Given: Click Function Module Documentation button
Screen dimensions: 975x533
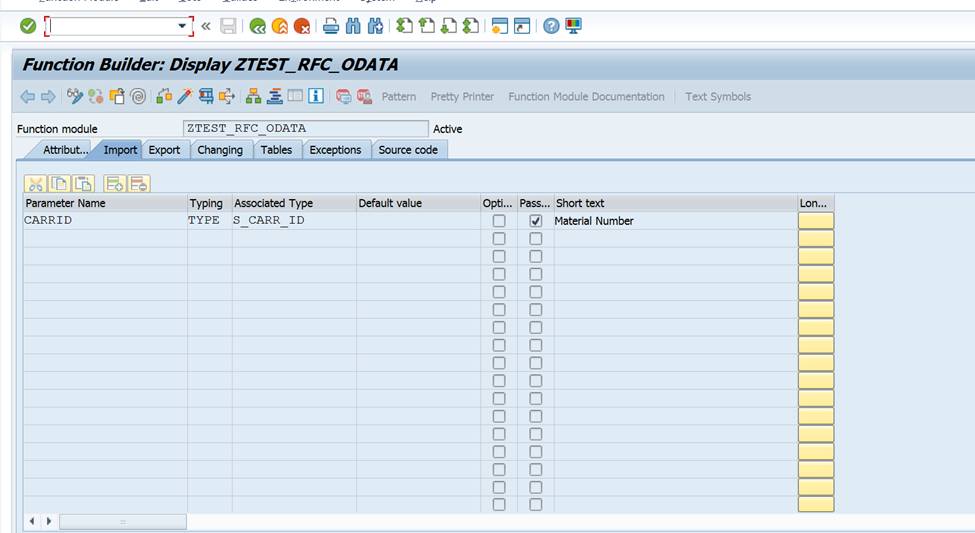Looking at the screenshot, I should 586,96.
